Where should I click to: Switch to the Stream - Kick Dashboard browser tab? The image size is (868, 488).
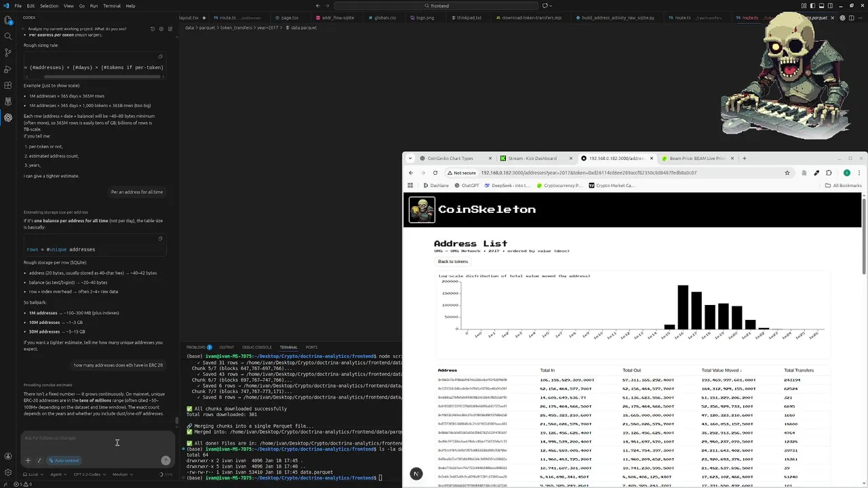pyautogui.click(x=536, y=159)
